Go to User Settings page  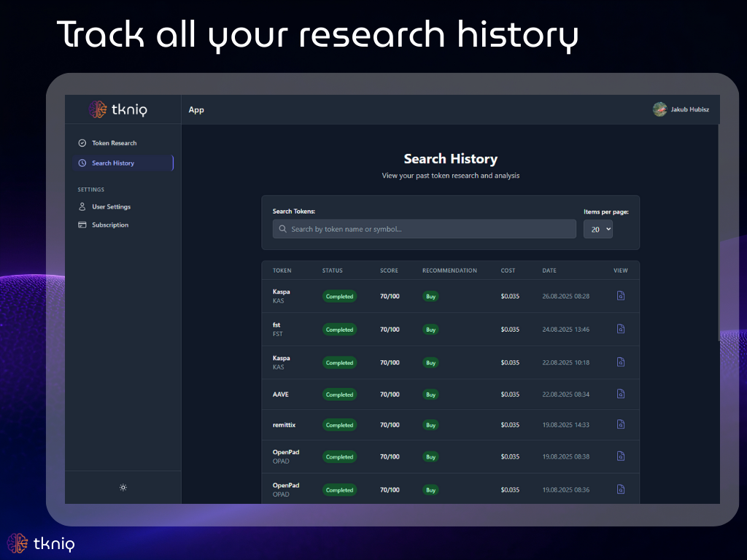click(111, 207)
